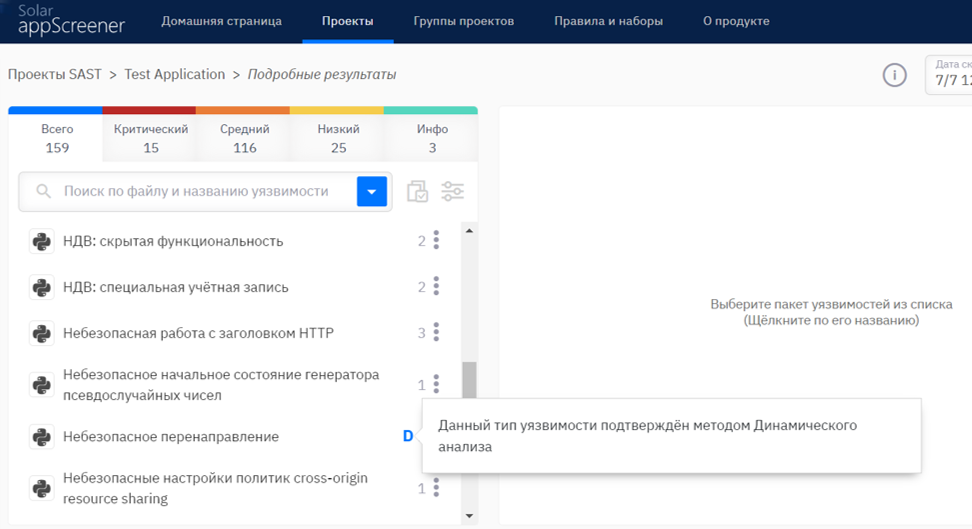Go to Группы проектов in navigation
Screen dimensions: 972x529
point(463,21)
